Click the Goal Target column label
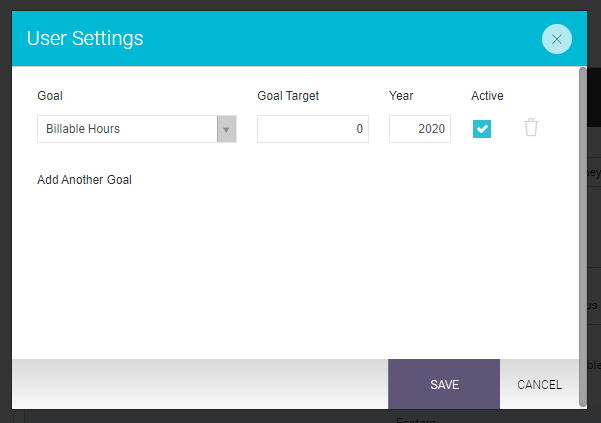The image size is (601, 423). tap(288, 96)
